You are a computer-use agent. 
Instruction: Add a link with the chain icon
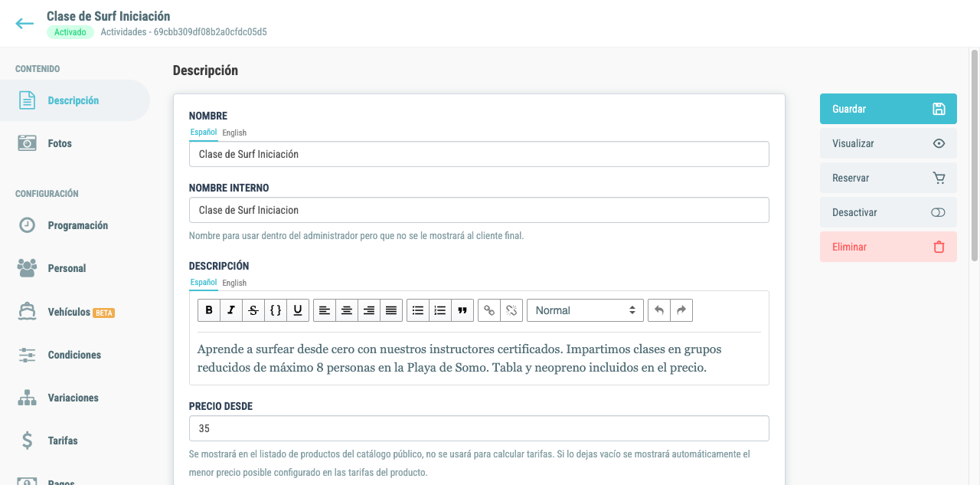(489, 310)
